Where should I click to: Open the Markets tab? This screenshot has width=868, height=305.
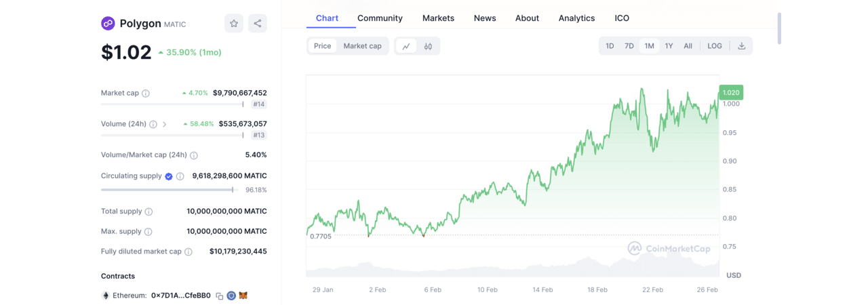tap(438, 18)
